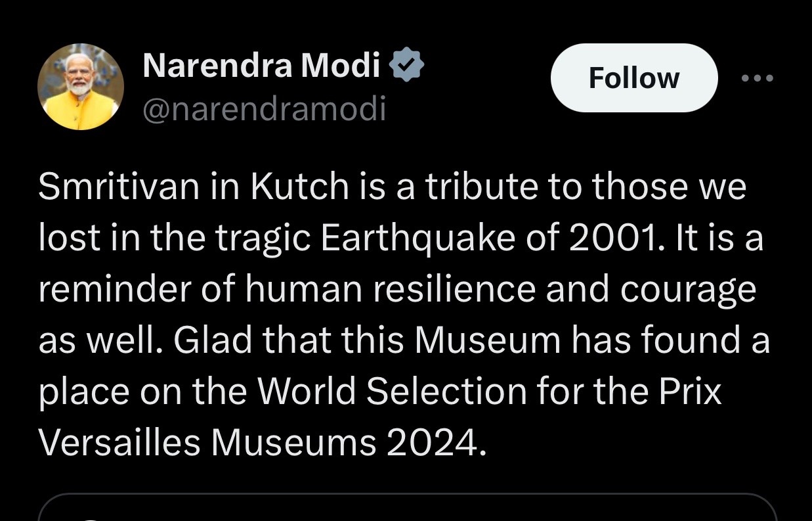Image resolution: width=812 pixels, height=521 pixels.
Task: Click the word Versailles in tweet
Action: [119, 442]
